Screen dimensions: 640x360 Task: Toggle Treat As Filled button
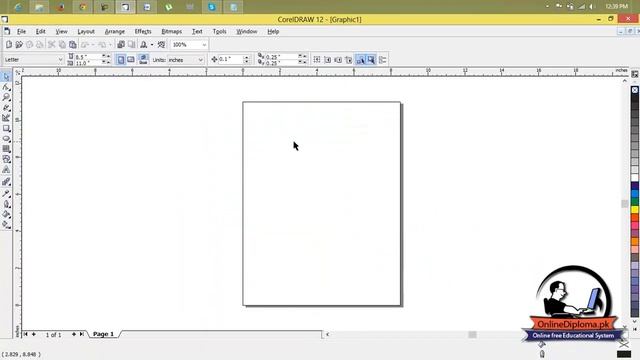coord(371,60)
